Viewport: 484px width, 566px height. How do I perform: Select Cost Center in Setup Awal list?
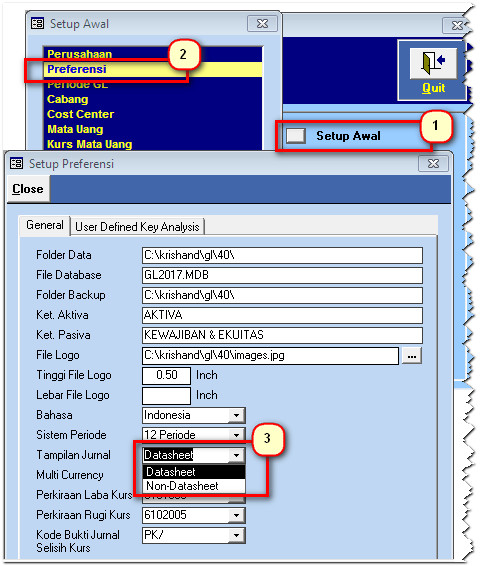point(80,114)
